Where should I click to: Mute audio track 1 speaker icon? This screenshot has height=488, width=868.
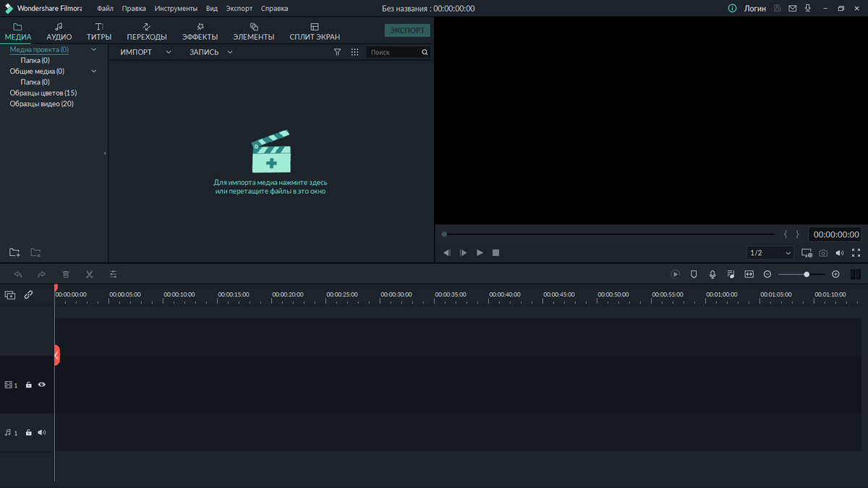42,432
